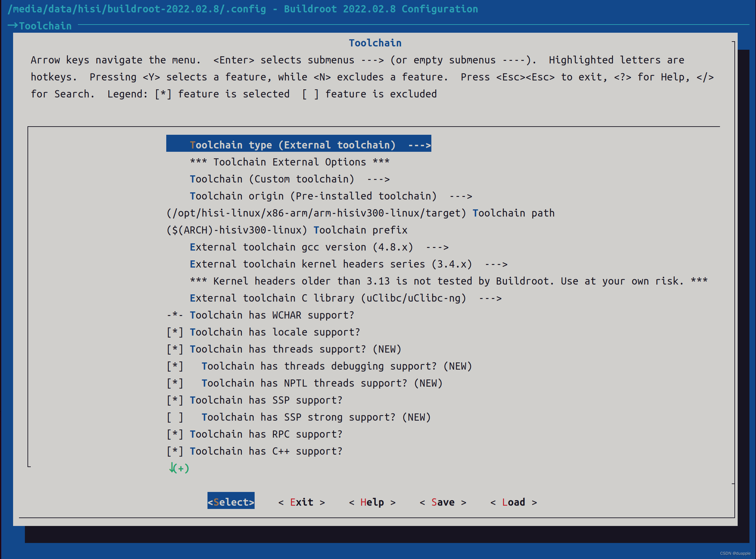Click the Toolchain breadcrumb at top left
Screen dimensions: 756x559
pos(45,26)
